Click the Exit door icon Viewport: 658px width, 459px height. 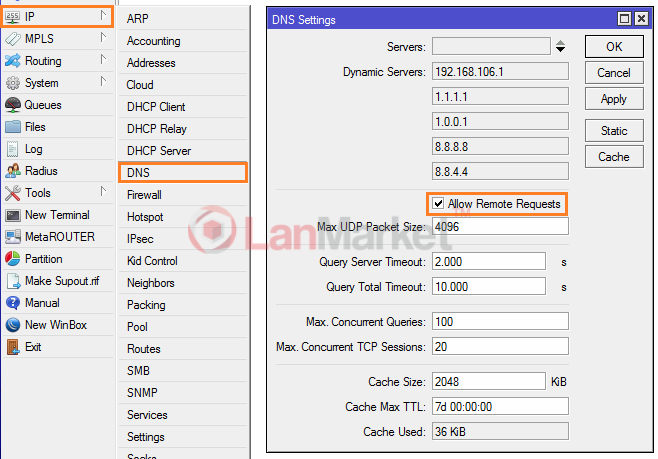[13, 347]
